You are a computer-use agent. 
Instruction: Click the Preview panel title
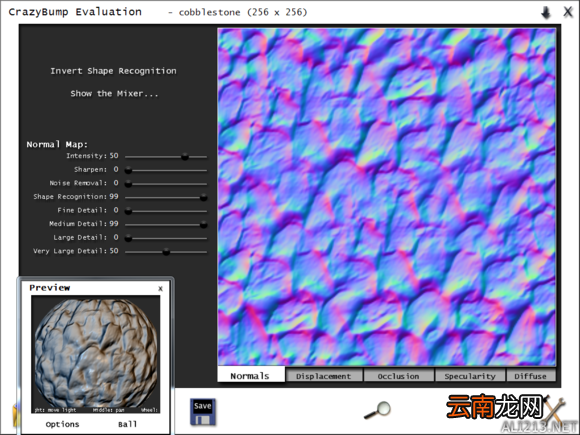click(50, 288)
